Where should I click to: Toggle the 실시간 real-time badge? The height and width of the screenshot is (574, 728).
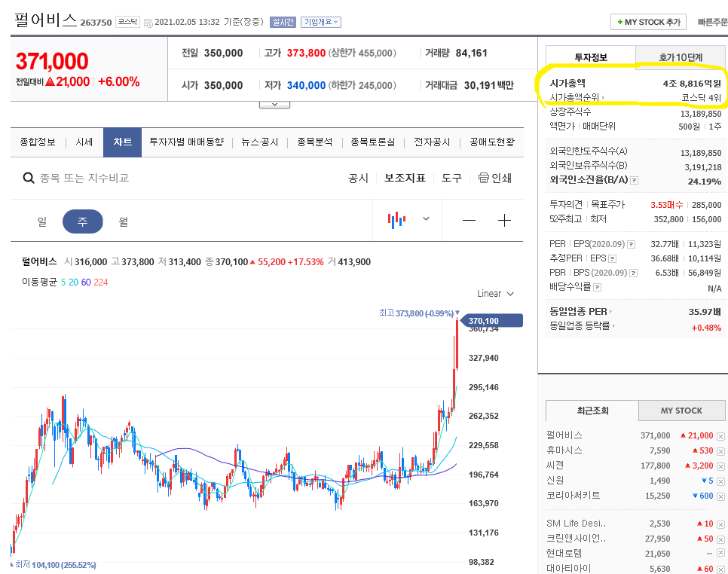283,23
